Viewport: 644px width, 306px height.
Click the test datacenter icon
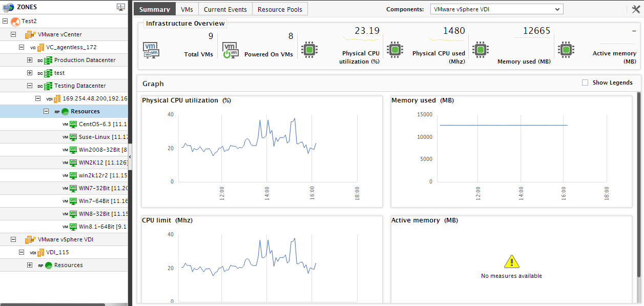48,73
